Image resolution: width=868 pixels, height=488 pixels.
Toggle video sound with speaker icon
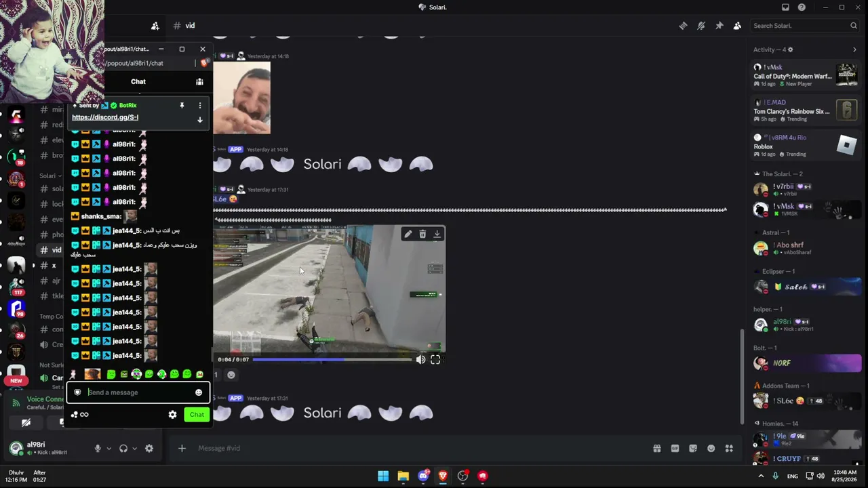420,360
